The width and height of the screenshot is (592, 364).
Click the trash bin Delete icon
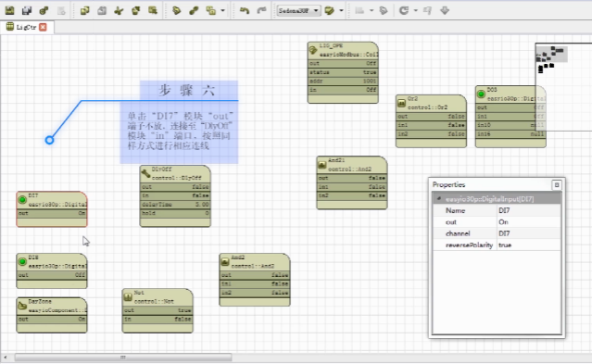(136, 10)
